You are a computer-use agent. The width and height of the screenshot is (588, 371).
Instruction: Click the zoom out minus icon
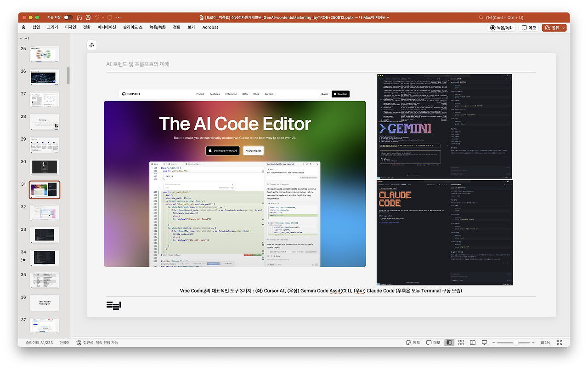tap(494, 342)
